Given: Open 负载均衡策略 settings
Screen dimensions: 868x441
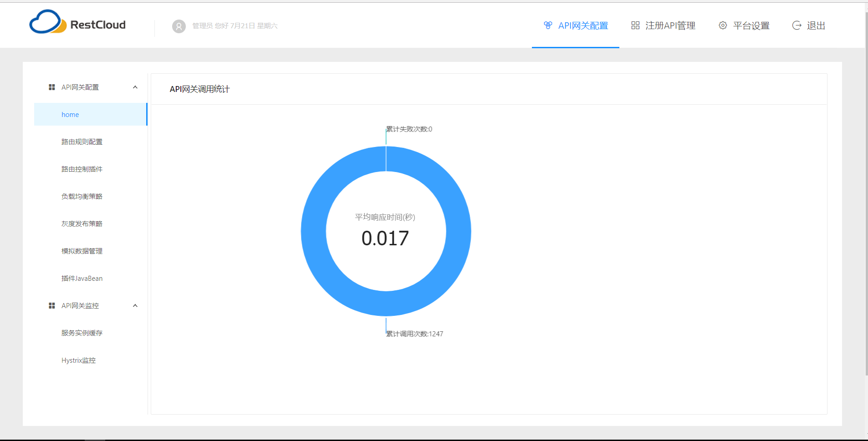Looking at the screenshot, I should point(82,196).
